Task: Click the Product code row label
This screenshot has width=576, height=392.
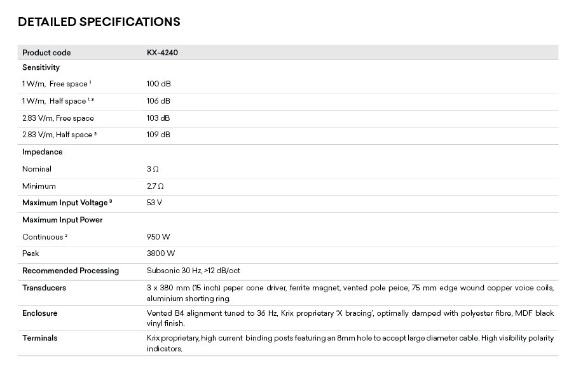Action: [x=46, y=53]
